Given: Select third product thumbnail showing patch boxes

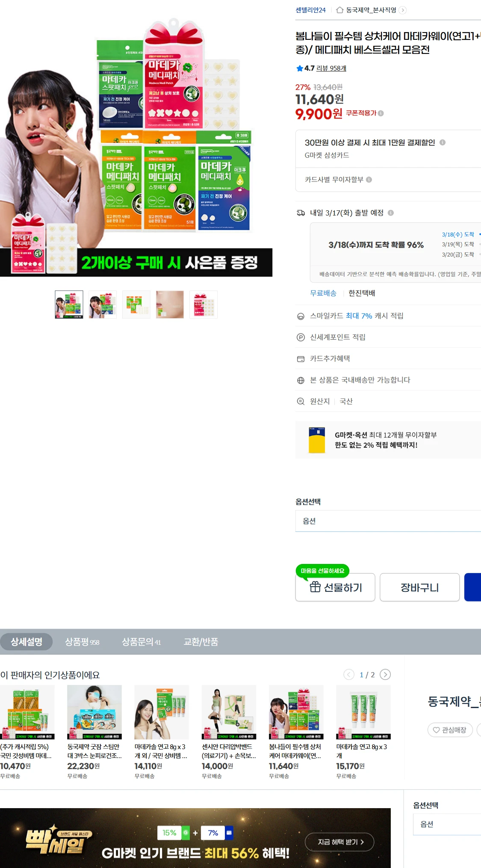Looking at the screenshot, I should (x=136, y=304).
